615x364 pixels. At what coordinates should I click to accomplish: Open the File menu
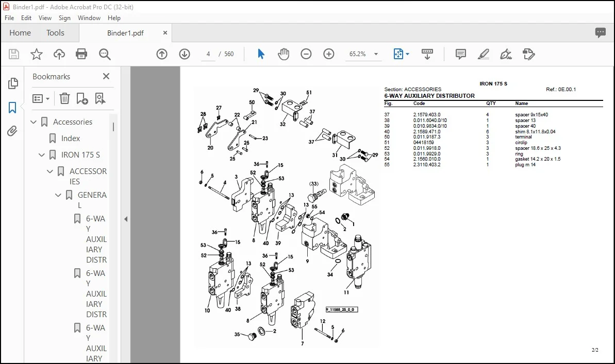9,18
